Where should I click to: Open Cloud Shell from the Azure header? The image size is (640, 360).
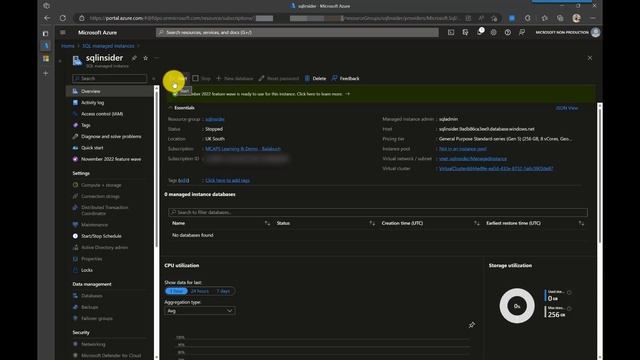(x=451, y=32)
